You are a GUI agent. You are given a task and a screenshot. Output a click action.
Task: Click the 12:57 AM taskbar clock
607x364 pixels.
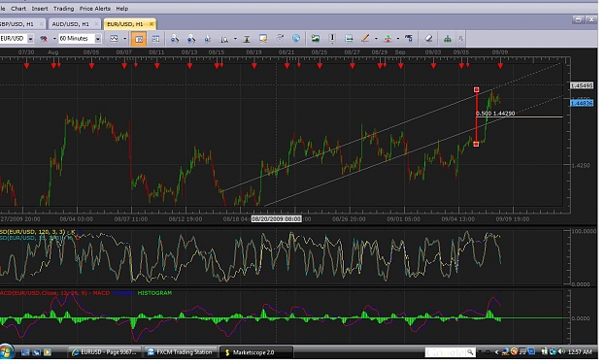(580, 352)
